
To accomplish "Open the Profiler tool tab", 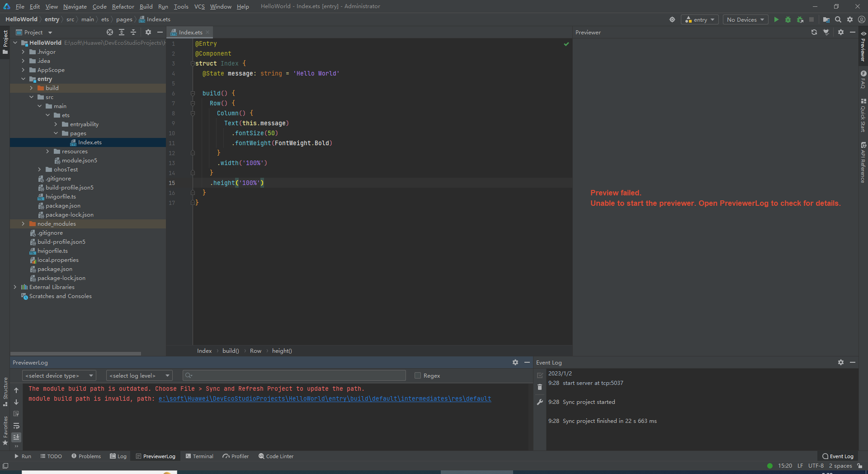I will click(236, 456).
